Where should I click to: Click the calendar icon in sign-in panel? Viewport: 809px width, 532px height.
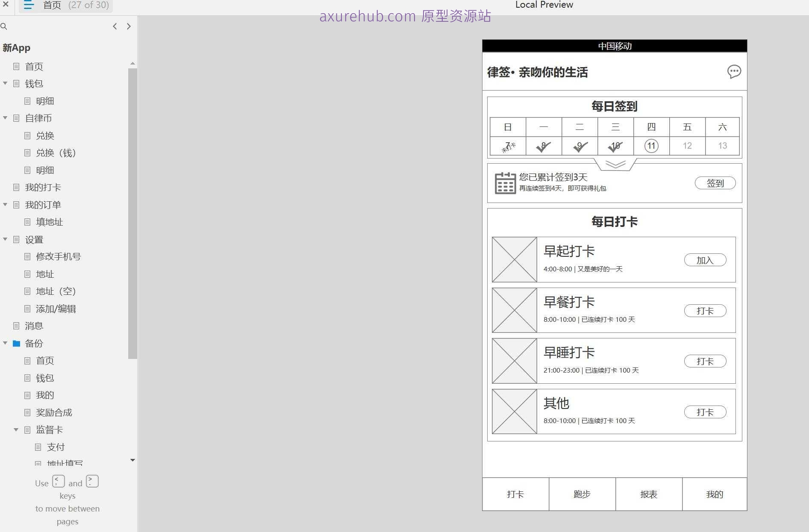pyautogui.click(x=505, y=183)
